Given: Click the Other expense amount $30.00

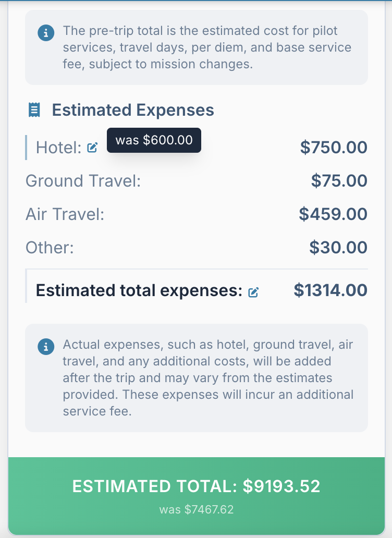Looking at the screenshot, I should pos(338,247).
